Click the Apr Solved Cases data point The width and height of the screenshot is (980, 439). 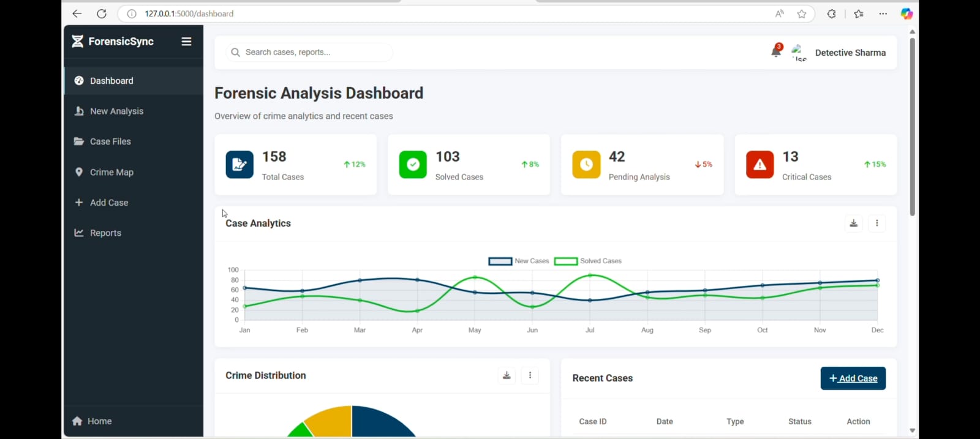(418, 311)
